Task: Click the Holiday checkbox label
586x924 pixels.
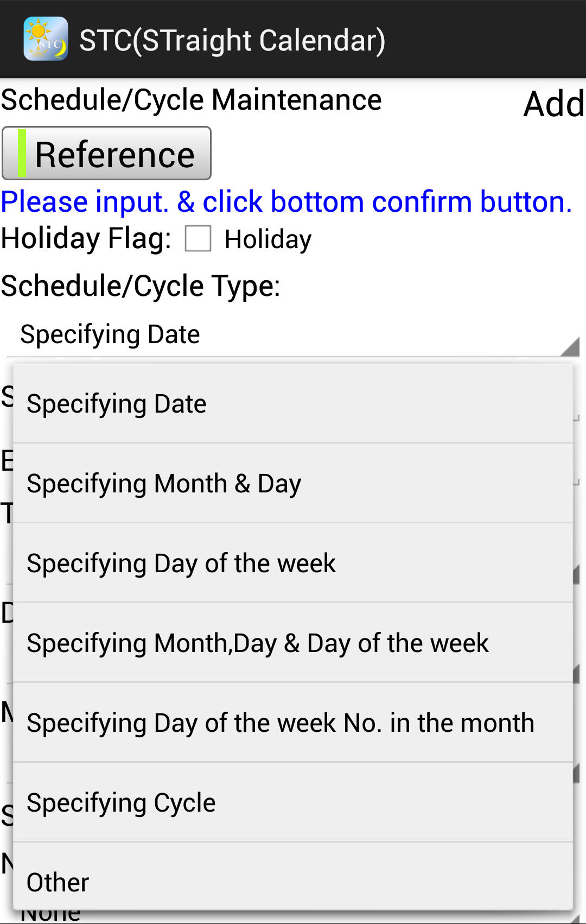Action: [x=268, y=239]
